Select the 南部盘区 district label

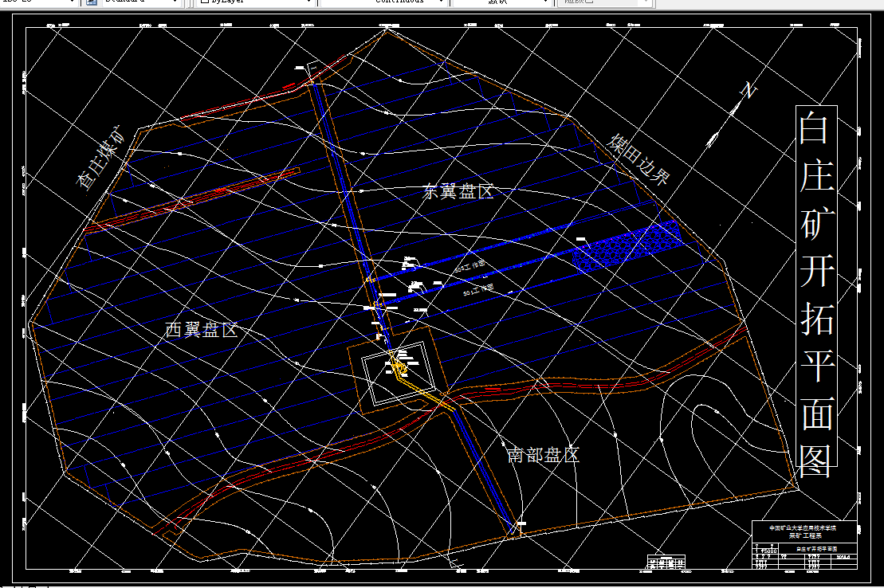(x=543, y=455)
